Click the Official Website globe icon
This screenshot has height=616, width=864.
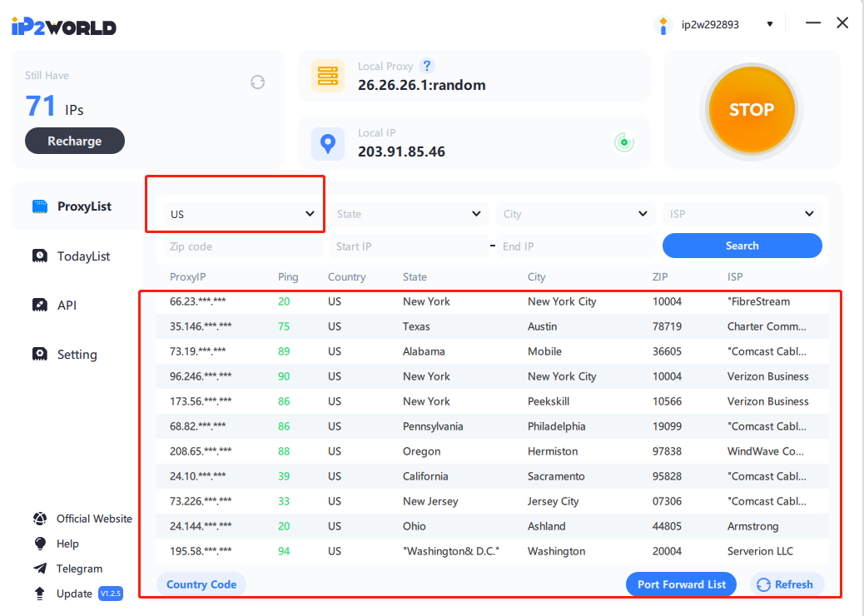tap(40, 519)
